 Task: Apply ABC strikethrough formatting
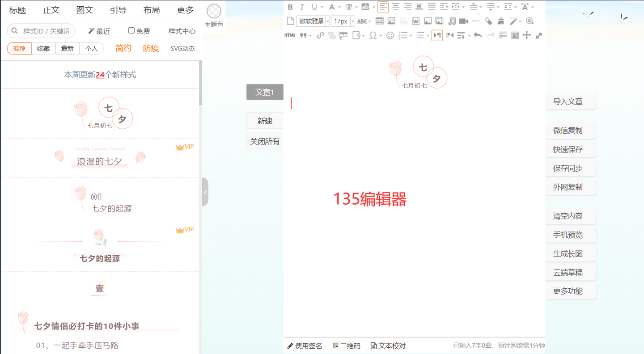(x=362, y=21)
